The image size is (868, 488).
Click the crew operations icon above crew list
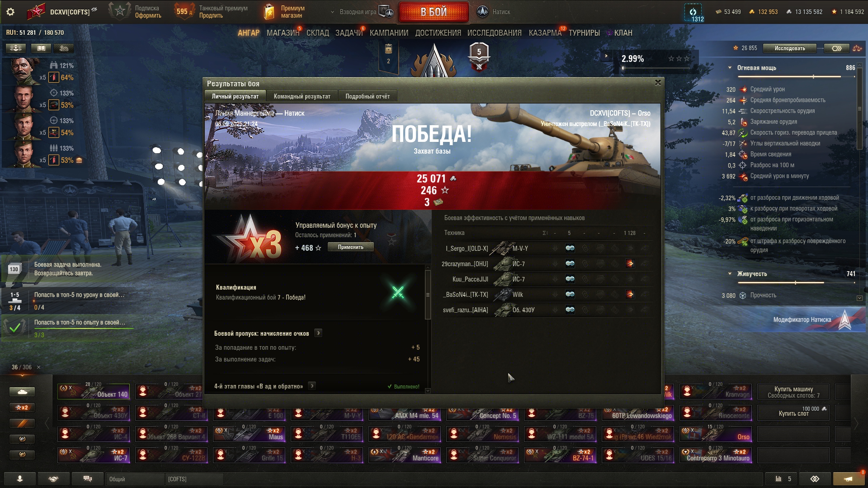16,48
